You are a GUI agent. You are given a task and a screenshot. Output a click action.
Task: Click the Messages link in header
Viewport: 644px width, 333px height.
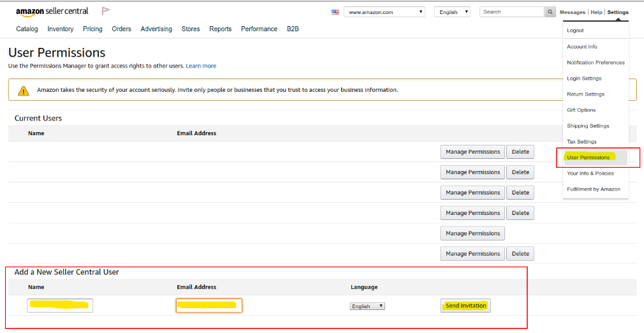tap(572, 12)
